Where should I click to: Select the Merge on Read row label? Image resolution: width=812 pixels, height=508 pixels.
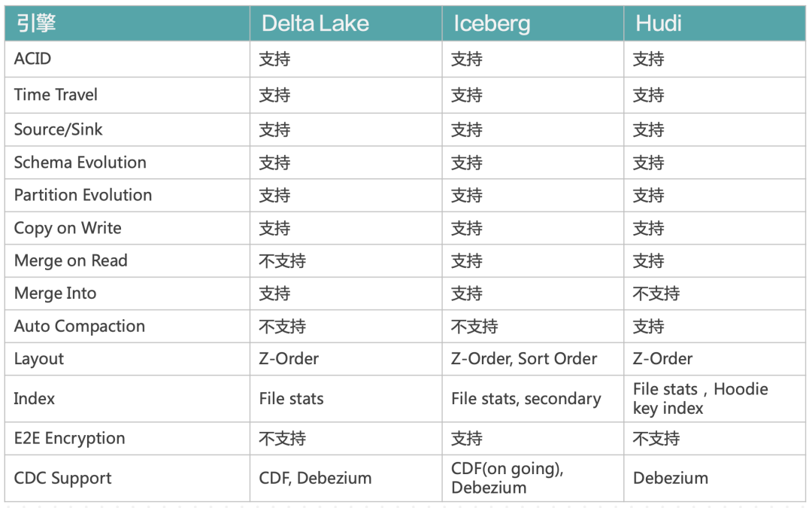71,260
